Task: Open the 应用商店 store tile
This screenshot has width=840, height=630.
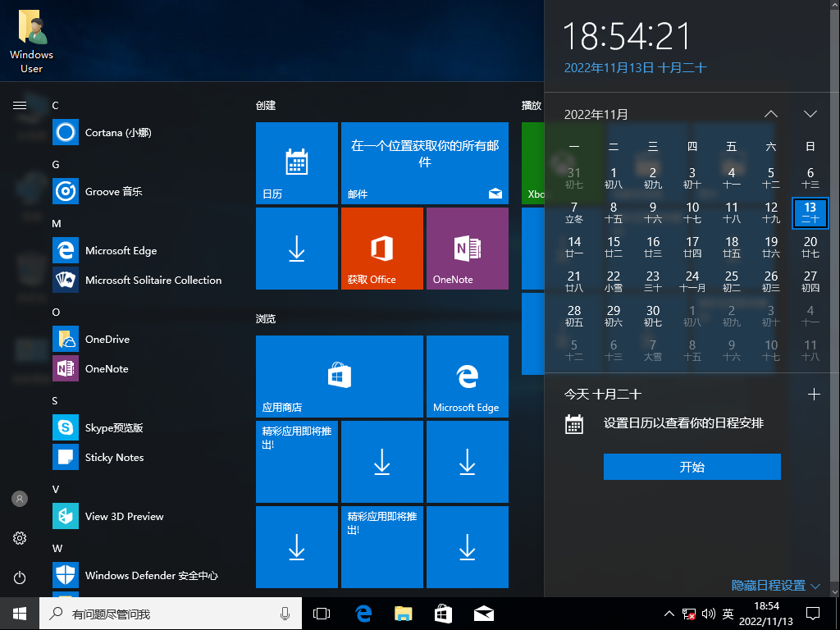Action: (340, 377)
